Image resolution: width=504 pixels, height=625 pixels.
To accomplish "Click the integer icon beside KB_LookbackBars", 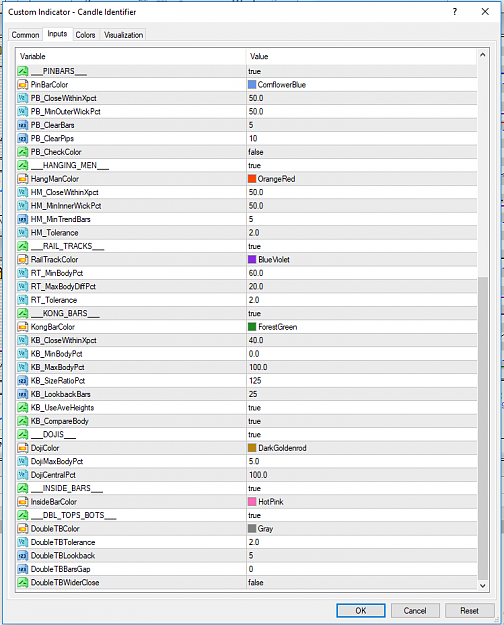I will [23, 394].
